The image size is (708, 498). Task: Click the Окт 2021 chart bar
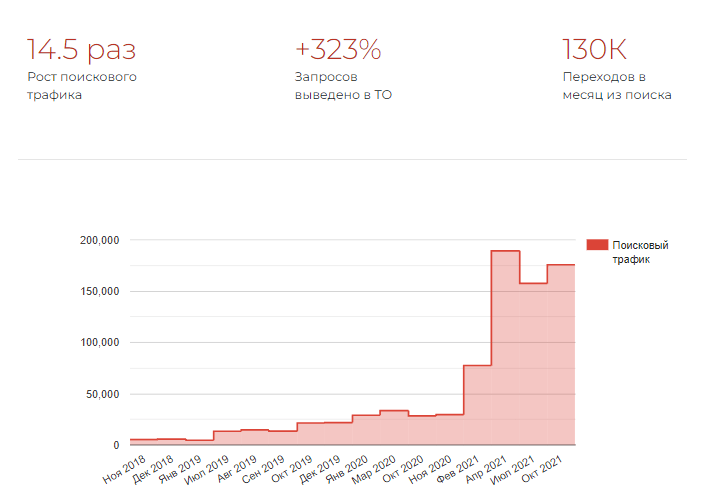tap(561, 354)
